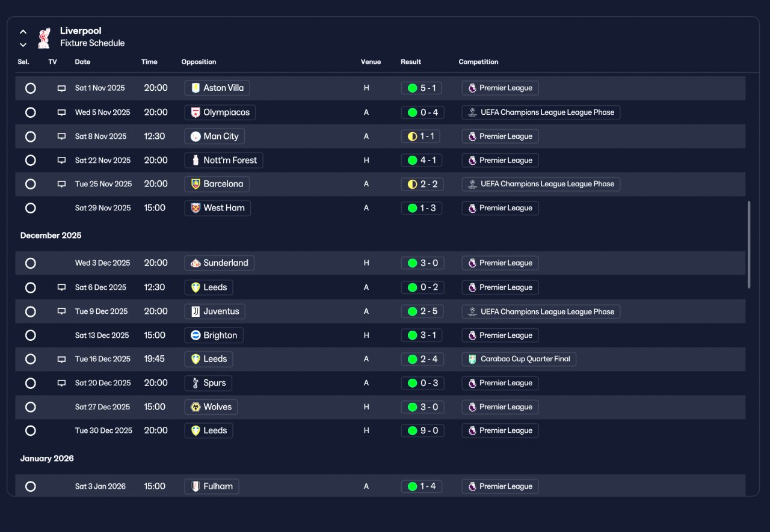Open the 9 - 0 Leeds result
770x532 pixels.
point(423,430)
